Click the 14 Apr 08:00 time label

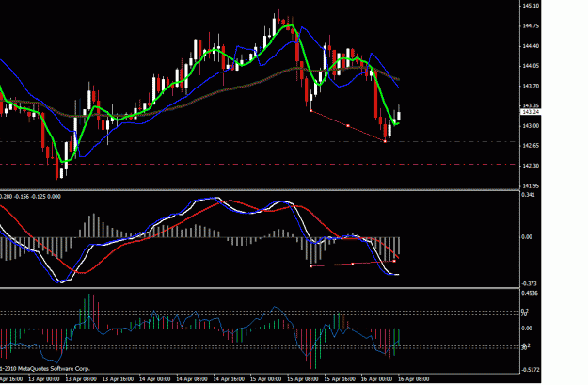pos(192,379)
